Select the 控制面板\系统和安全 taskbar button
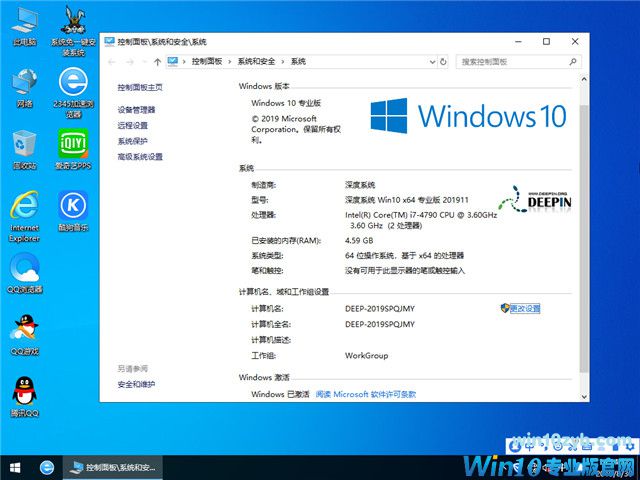This screenshot has height=480, width=640. click(113, 467)
